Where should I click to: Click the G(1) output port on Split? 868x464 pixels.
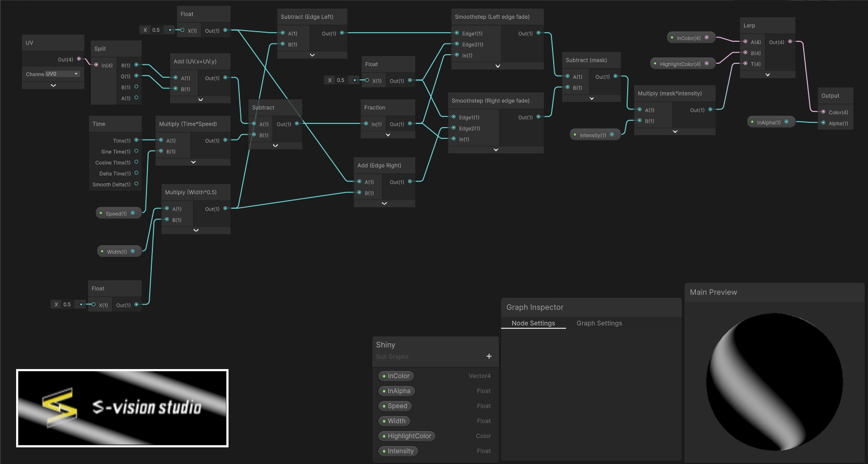coord(137,76)
